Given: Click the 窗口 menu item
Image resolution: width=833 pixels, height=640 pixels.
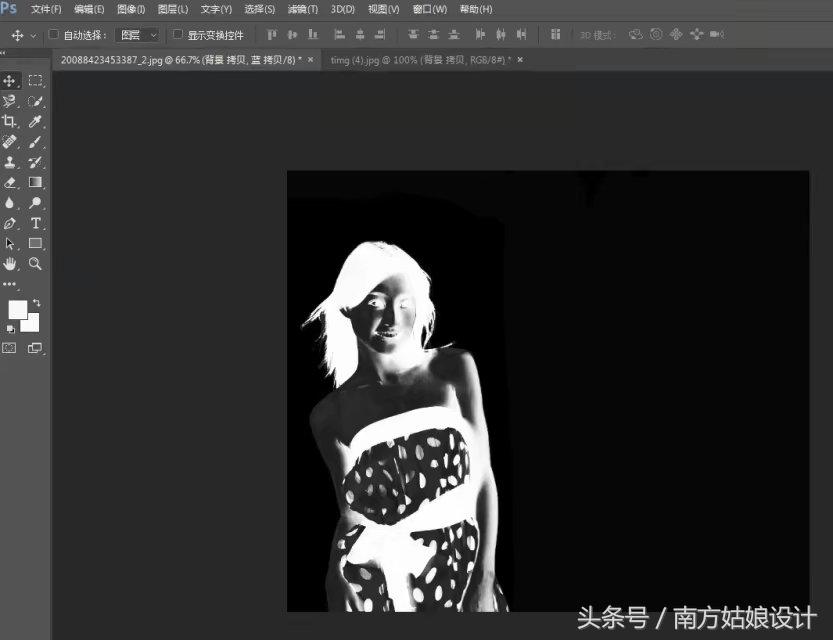Looking at the screenshot, I should (428, 9).
